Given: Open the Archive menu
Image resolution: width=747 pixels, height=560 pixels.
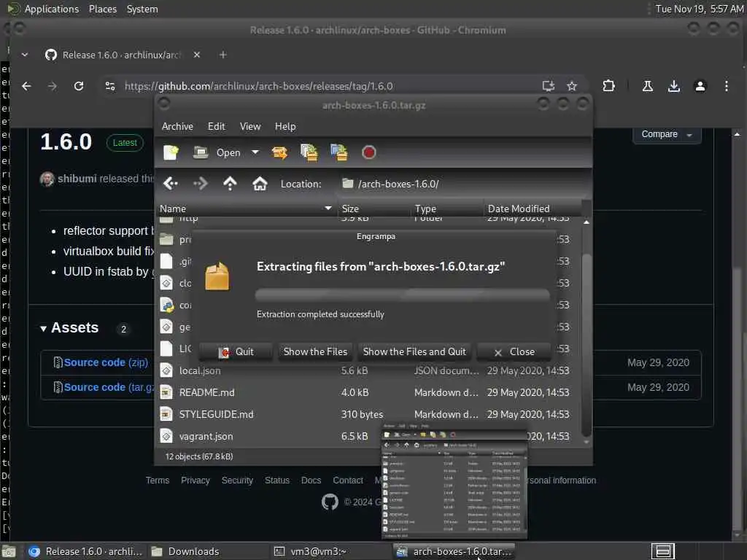Looking at the screenshot, I should pyautogui.click(x=177, y=126).
